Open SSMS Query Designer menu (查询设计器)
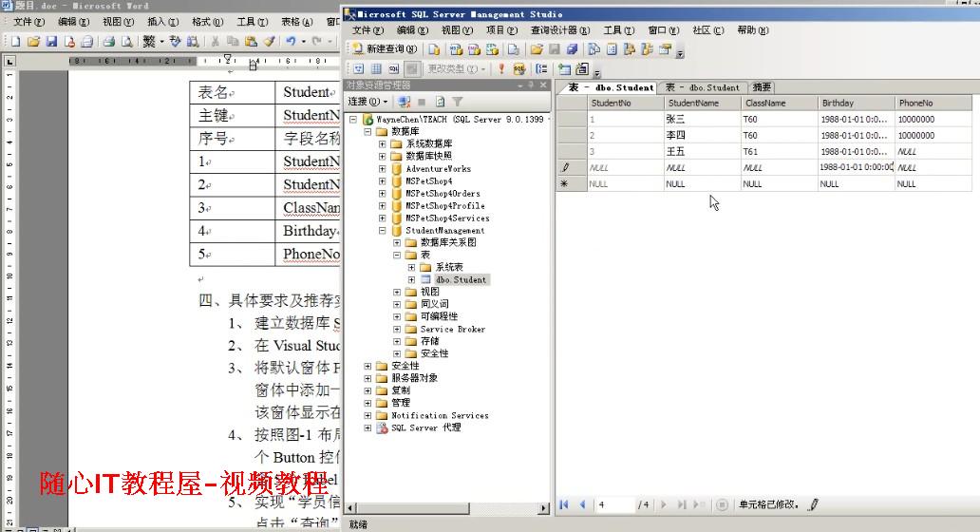 coord(559,30)
